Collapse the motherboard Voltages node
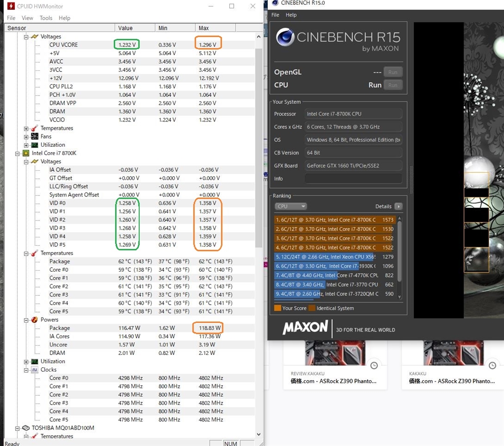This screenshot has width=504, height=446. click(x=26, y=36)
